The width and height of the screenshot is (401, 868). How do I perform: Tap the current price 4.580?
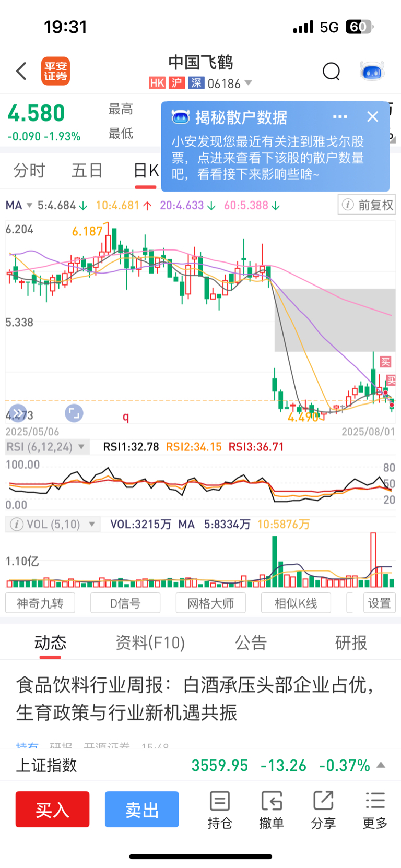pyautogui.click(x=37, y=113)
